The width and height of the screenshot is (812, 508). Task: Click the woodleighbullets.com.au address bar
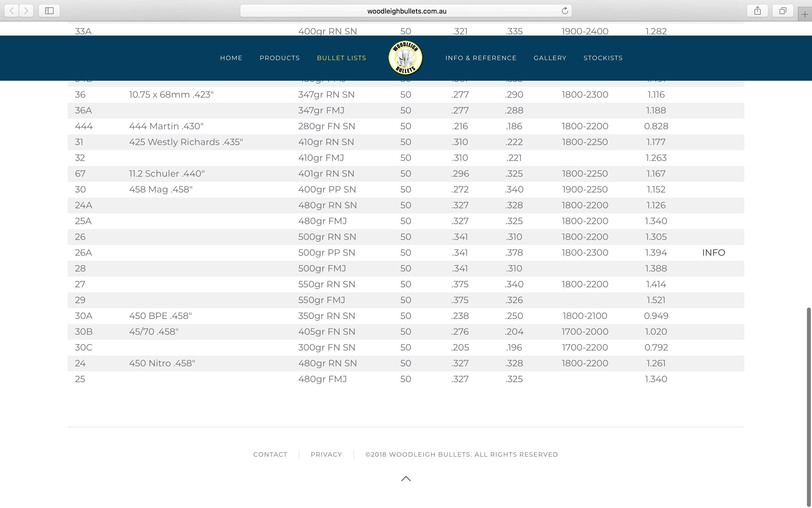click(x=406, y=11)
